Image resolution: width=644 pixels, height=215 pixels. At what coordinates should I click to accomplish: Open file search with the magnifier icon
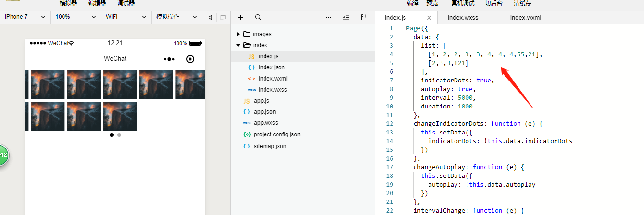coord(258,17)
